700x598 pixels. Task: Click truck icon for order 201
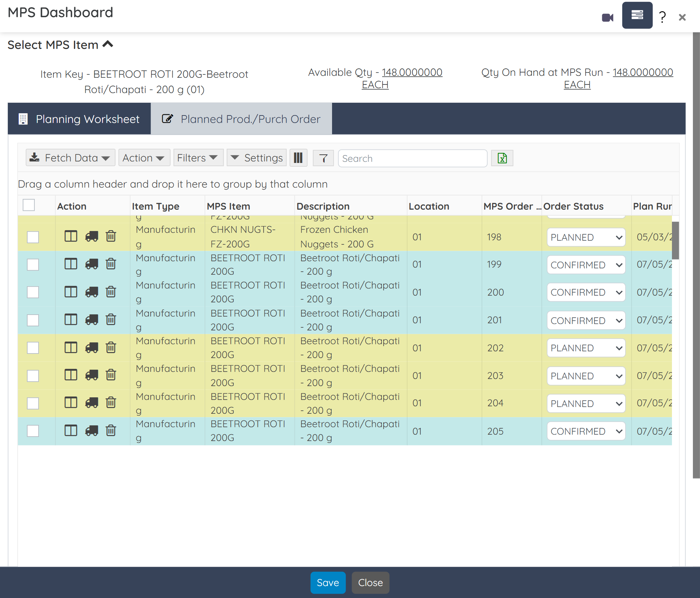(92, 320)
